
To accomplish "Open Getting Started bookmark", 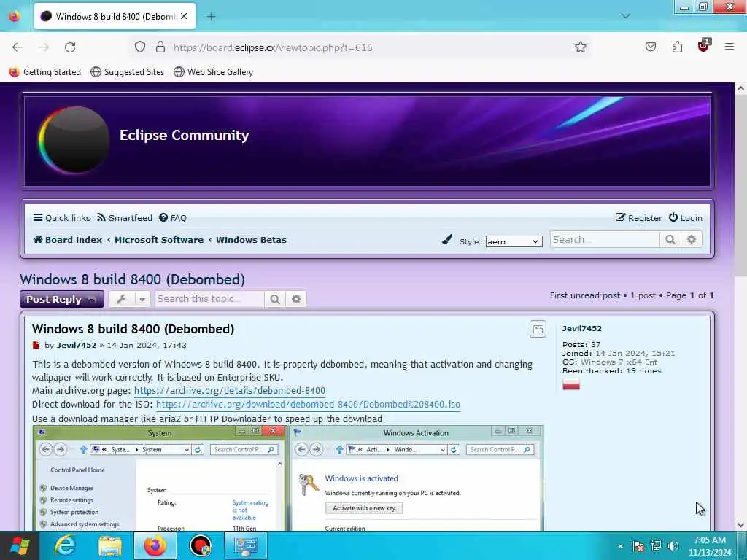I will [x=45, y=72].
